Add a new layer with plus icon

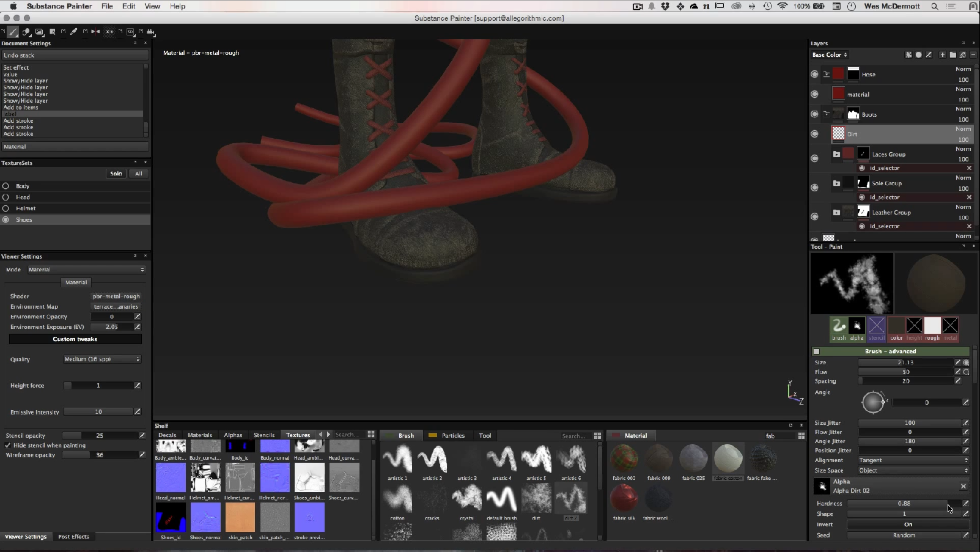click(x=942, y=55)
